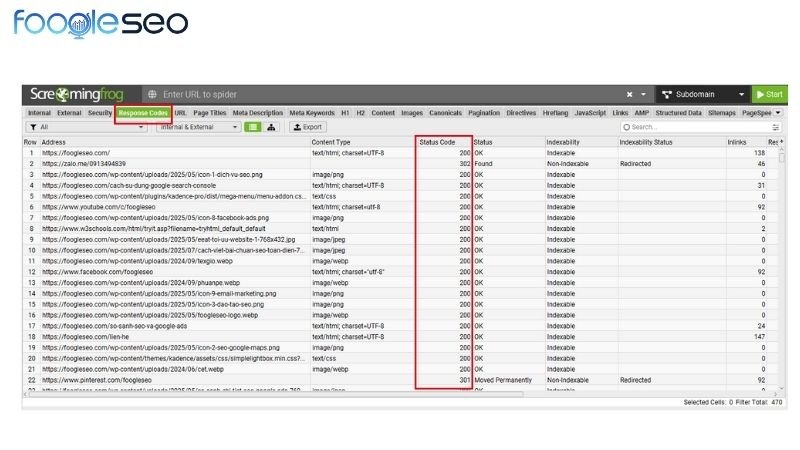Clear the URL field with the X icon

pyautogui.click(x=630, y=94)
